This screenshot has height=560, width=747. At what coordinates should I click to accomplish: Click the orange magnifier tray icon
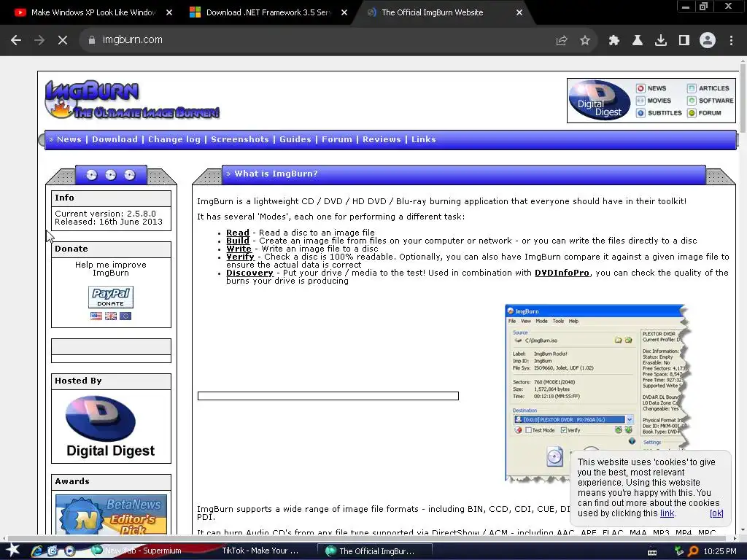tap(693, 551)
